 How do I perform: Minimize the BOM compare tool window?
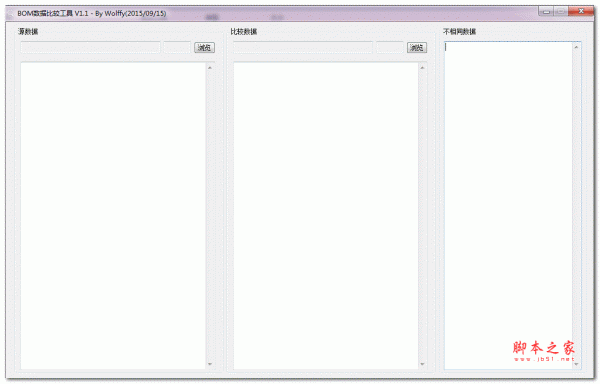point(546,12)
